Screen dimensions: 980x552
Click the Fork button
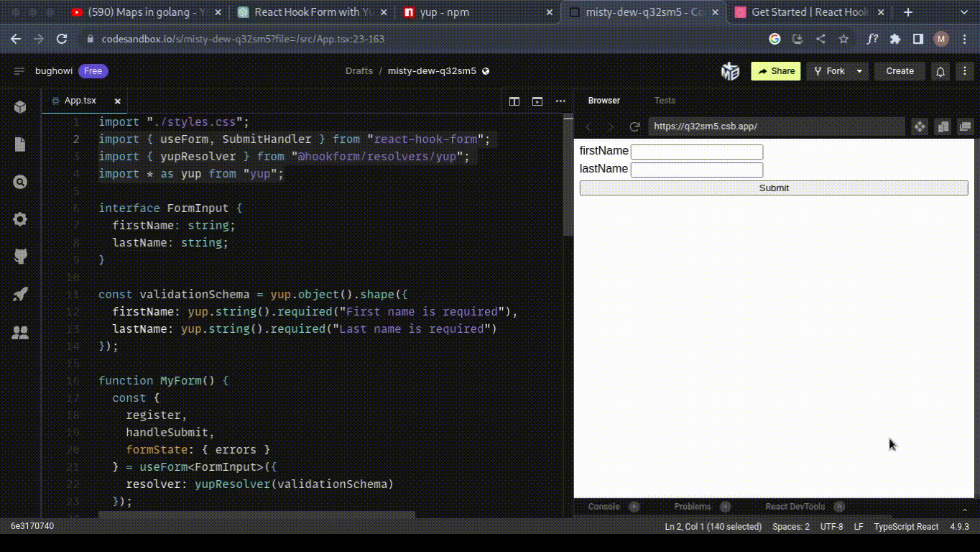tap(828, 71)
